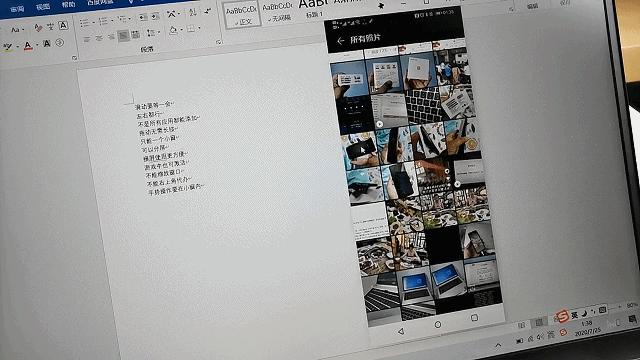Apply text highlight color

(x=7, y=47)
